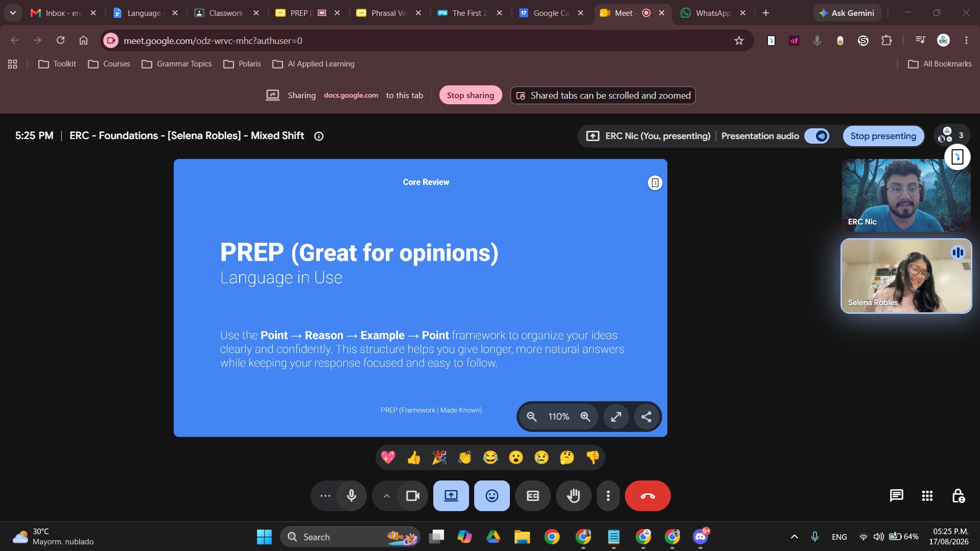
Task: Click the share icon on presentation toolbar
Action: pyautogui.click(x=646, y=417)
